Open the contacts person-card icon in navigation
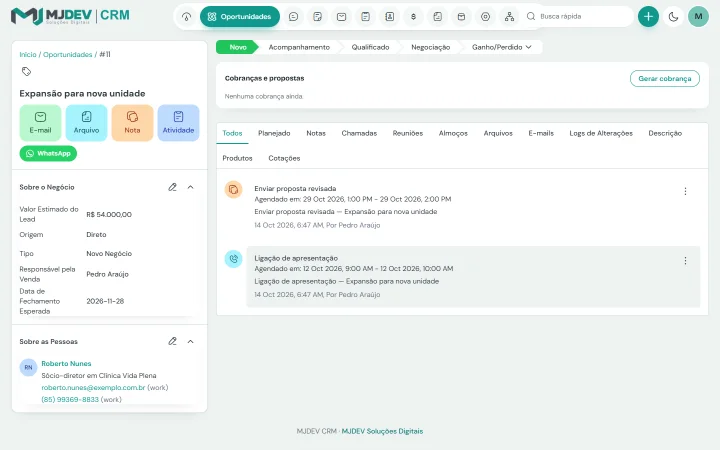 389,17
